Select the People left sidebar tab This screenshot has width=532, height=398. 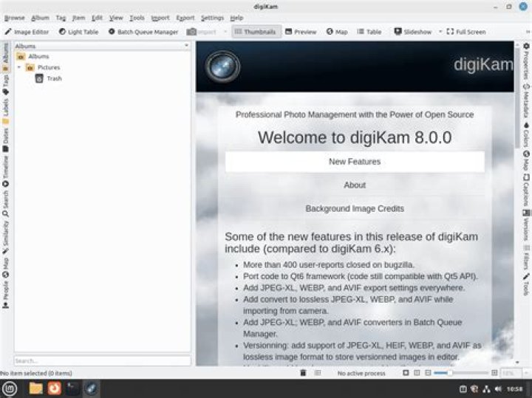(5, 295)
